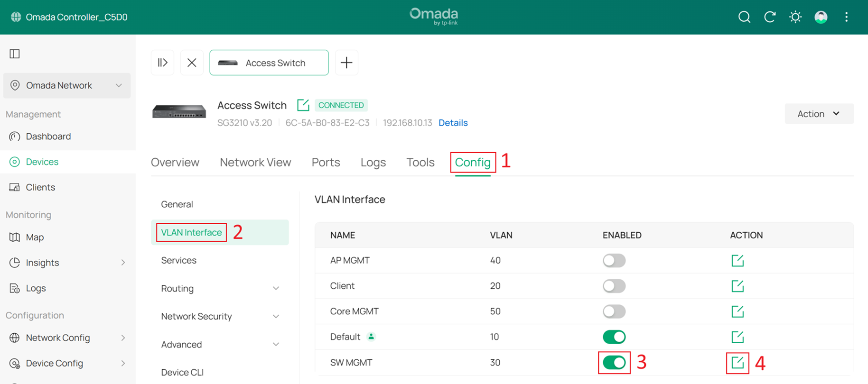Disable the Default interface toggle
868x384 pixels.
pyautogui.click(x=614, y=337)
